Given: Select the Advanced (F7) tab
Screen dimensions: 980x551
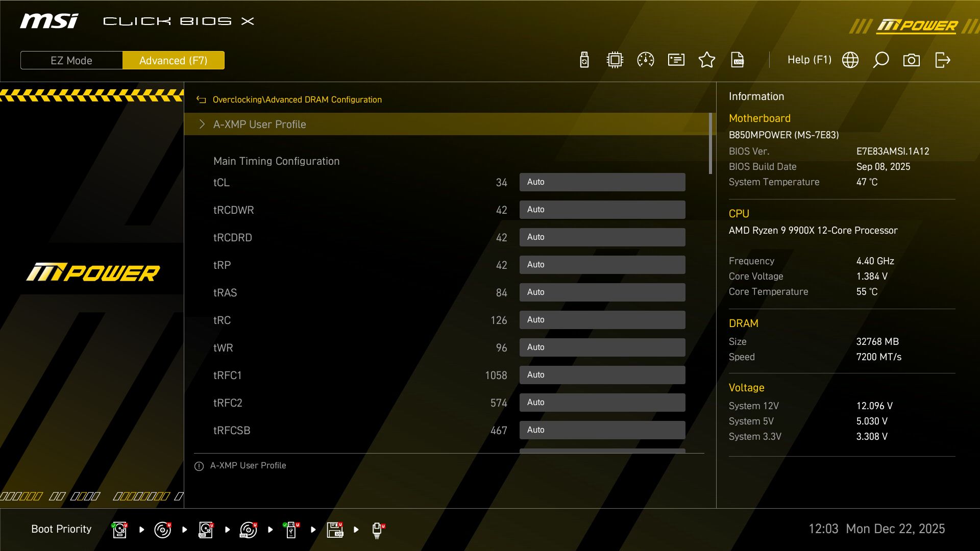Looking at the screenshot, I should 174,60.
